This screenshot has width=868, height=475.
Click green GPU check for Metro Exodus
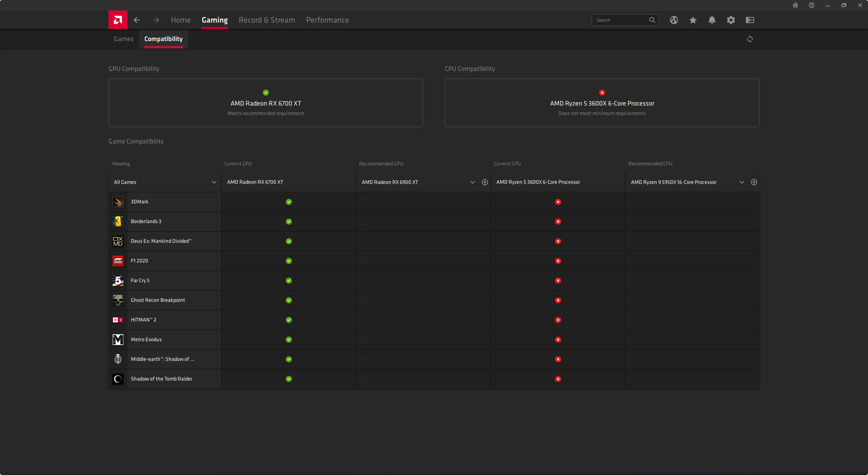(289, 340)
